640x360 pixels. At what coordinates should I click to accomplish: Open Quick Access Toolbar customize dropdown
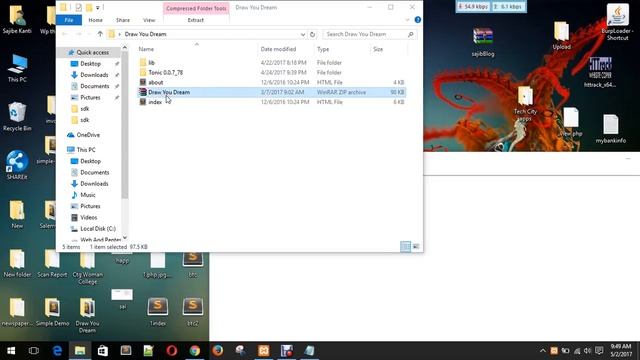click(98, 8)
